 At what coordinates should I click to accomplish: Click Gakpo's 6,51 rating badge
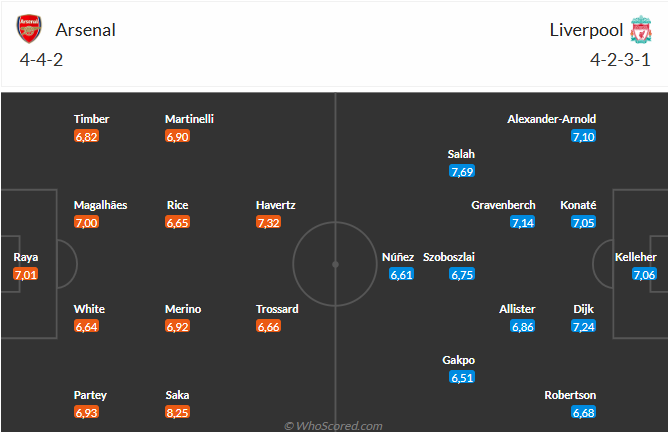click(x=462, y=377)
